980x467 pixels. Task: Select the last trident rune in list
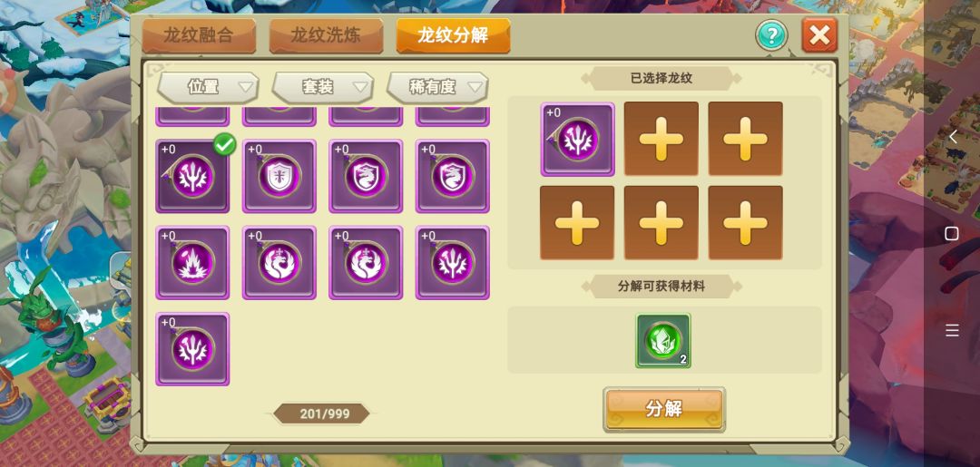click(x=192, y=349)
